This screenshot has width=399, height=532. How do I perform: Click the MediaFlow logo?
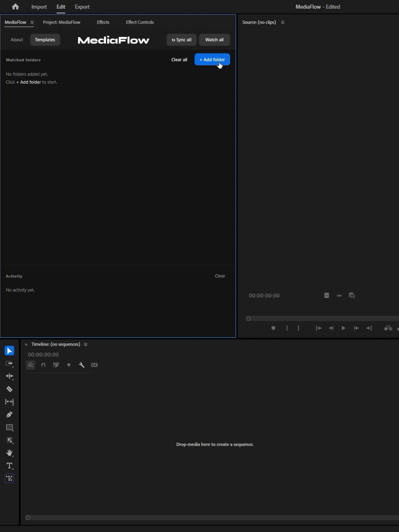[x=113, y=40]
